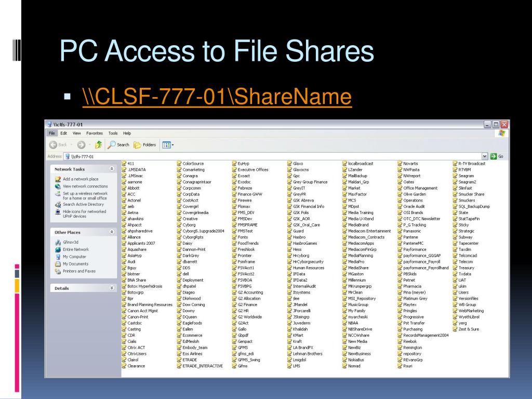Select the RecordsManagement2004 share icon
This screenshot has height=399, width=532.
click(x=400, y=335)
